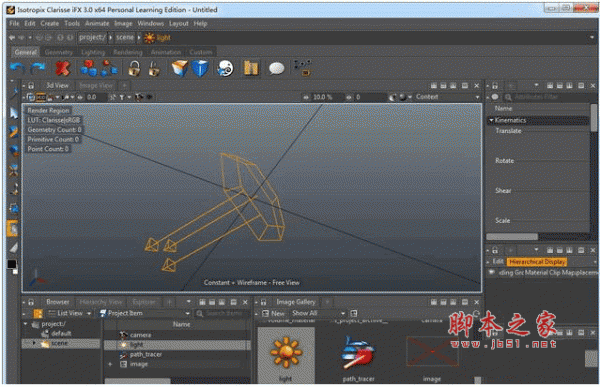The image size is (600, 387).
Task: Click the Render Region overlay label
Action: pos(48,111)
